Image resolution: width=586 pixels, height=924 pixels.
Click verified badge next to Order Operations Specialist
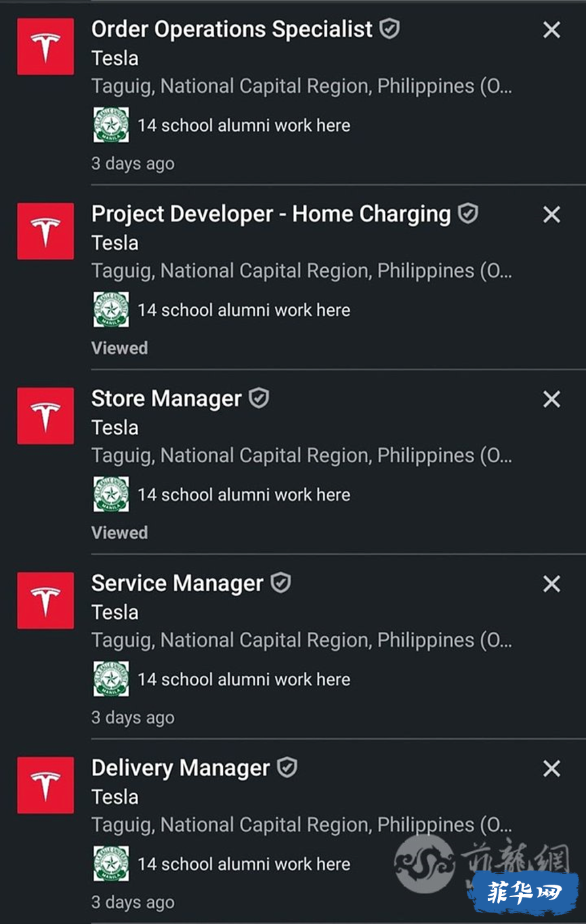tap(390, 29)
